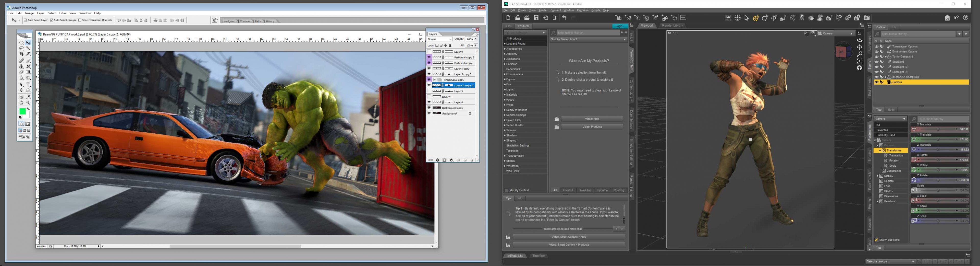
Task: Click the viewport frame selection control
Action: [860, 61]
